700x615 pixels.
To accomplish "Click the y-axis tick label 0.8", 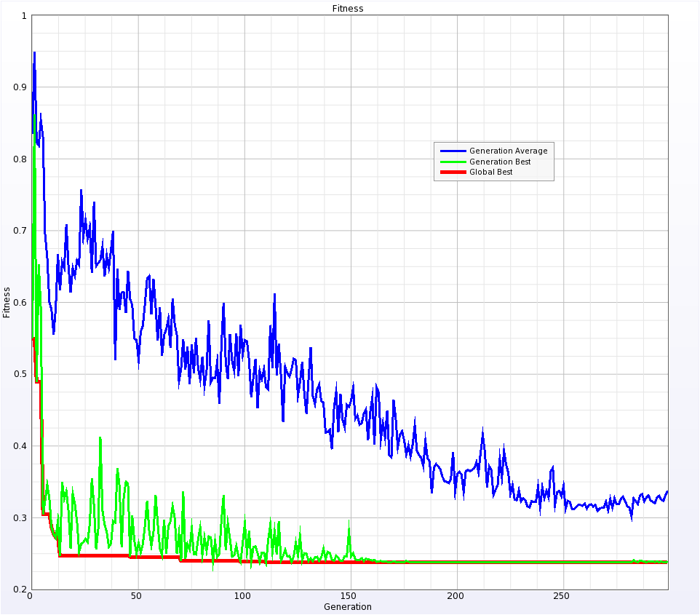I will point(20,159).
